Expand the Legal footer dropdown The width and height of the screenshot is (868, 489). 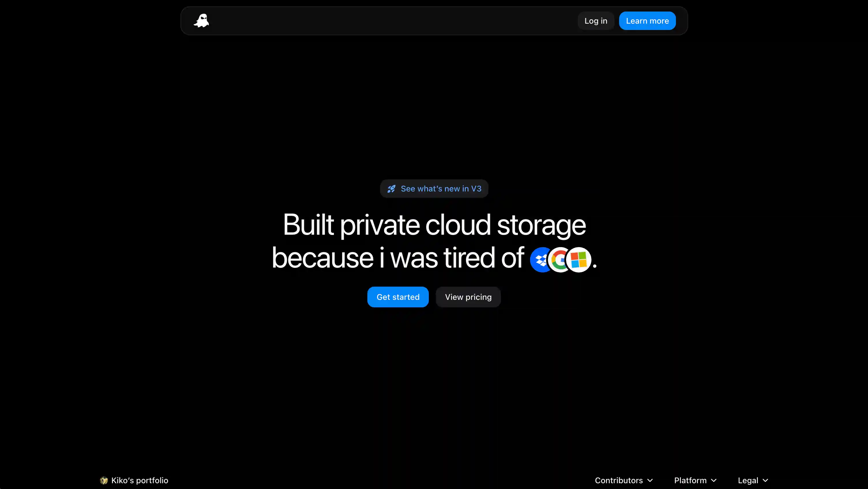tap(753, 480)
